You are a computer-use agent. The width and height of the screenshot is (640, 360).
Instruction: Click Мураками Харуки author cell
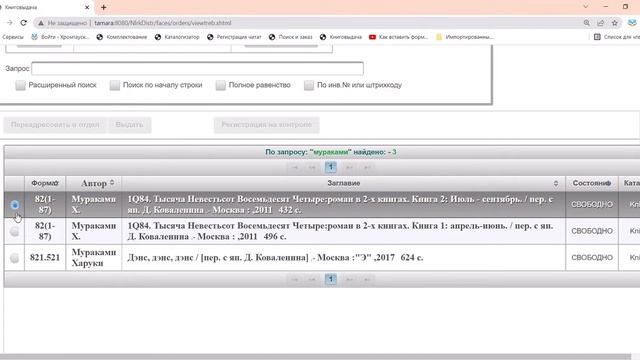(x=94, y=258)
